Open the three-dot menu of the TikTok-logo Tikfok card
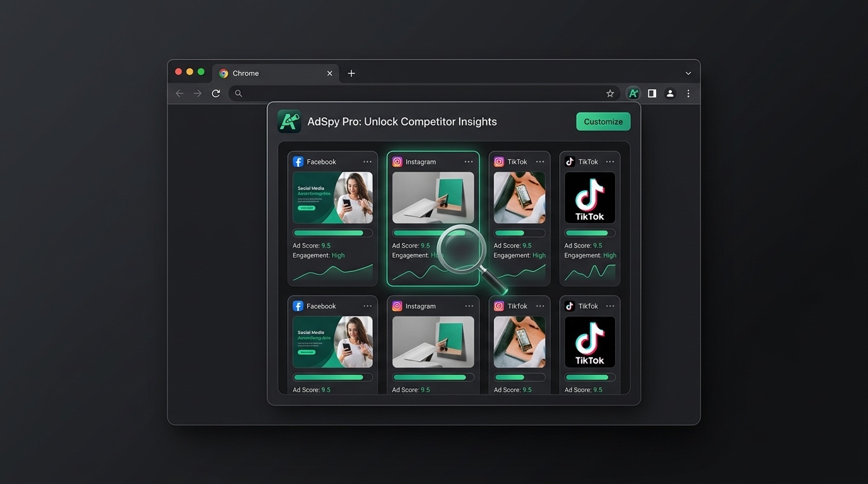This screenshot has width=868, height=484. point(610,306)
